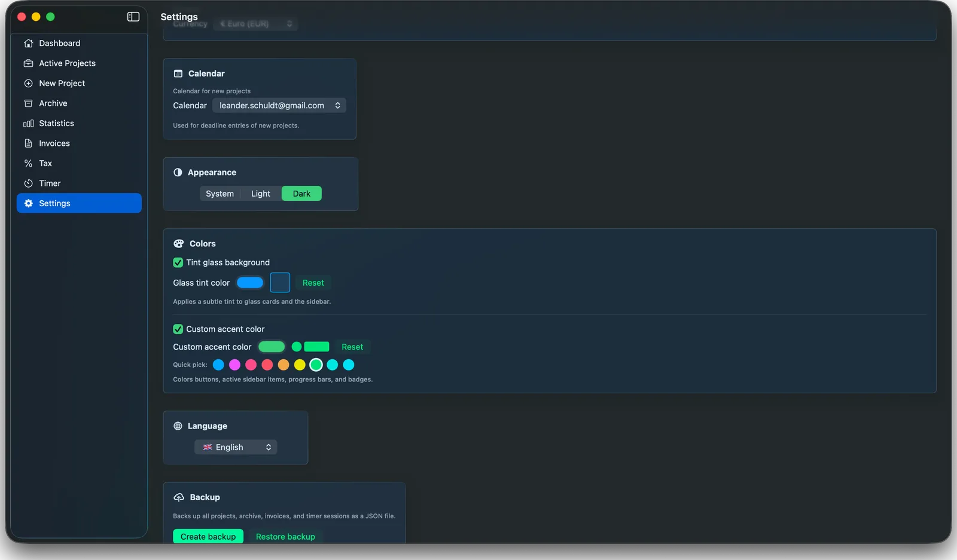Open the blue glass tint color well
957x560 pixels.
coord(250,283)
